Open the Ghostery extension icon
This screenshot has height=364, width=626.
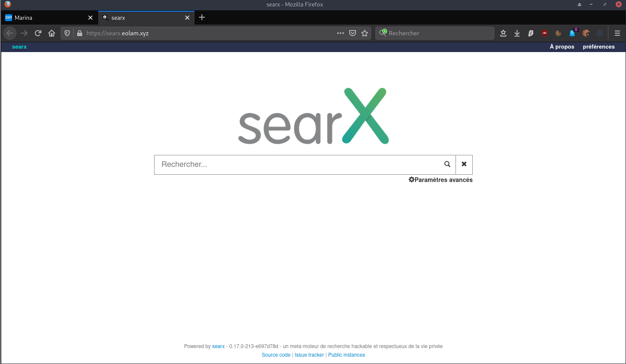tap(572, 33)
